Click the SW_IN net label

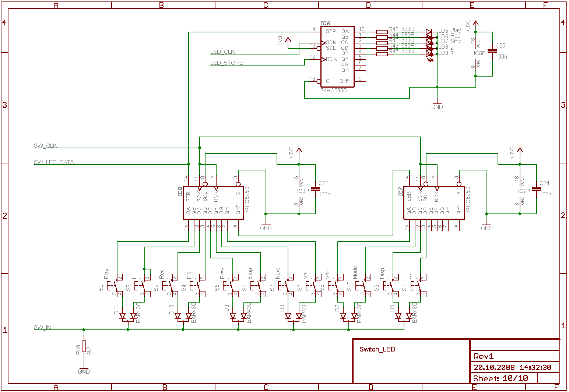click(x=42, y=328)
